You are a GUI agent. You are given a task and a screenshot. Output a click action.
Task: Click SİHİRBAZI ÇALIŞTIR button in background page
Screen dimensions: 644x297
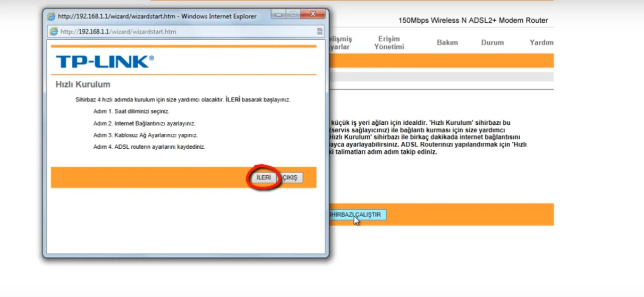(x=357, y=215)
